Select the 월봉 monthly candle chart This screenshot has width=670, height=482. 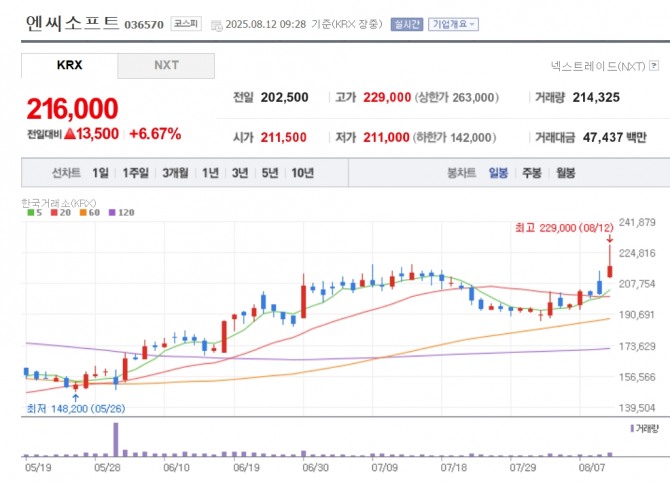click(565, 173)
